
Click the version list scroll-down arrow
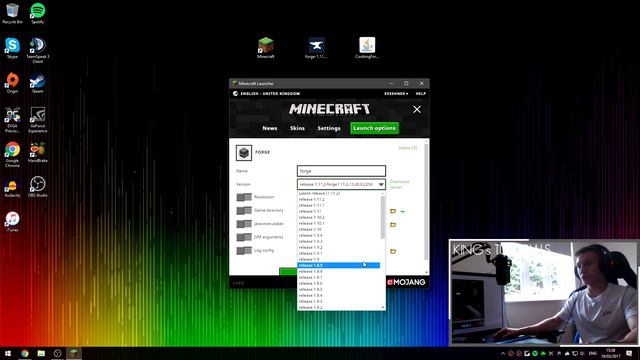click(383, 307)
